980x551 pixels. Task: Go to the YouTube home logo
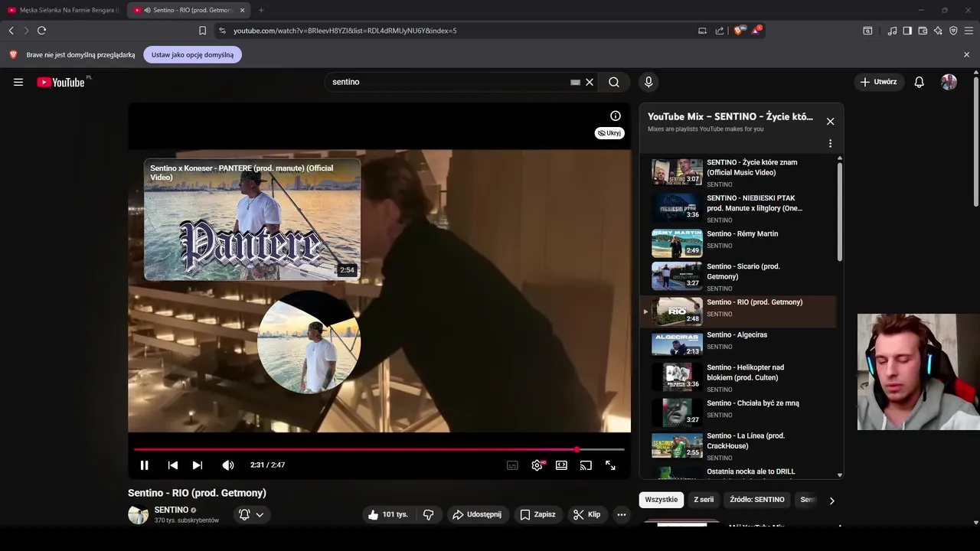[x=60, y=82]
